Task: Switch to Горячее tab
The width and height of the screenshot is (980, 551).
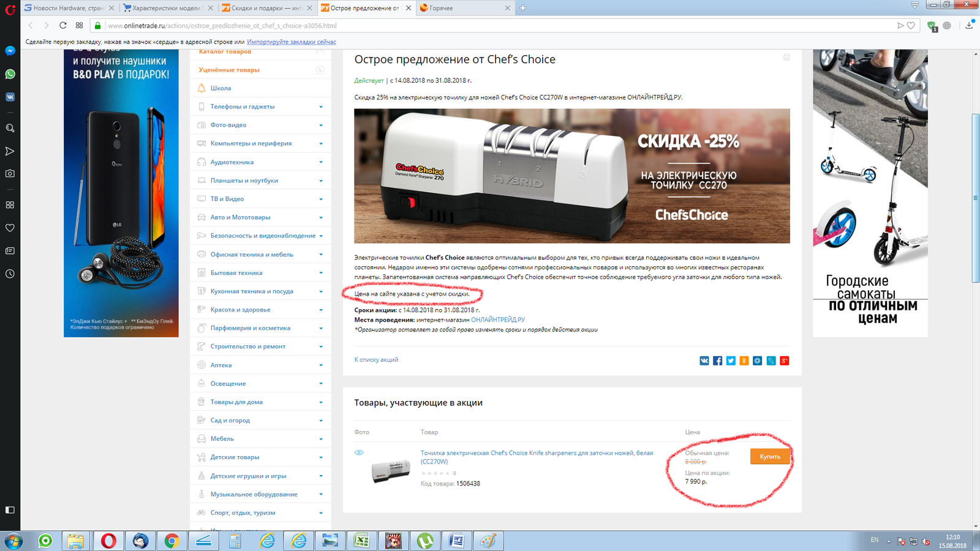Action: coord(464,8)
